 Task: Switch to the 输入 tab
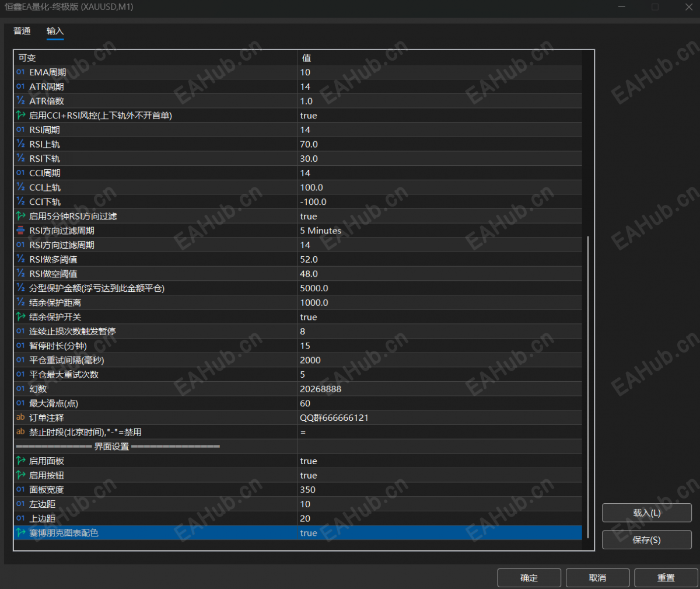click(x=55, y=31)
